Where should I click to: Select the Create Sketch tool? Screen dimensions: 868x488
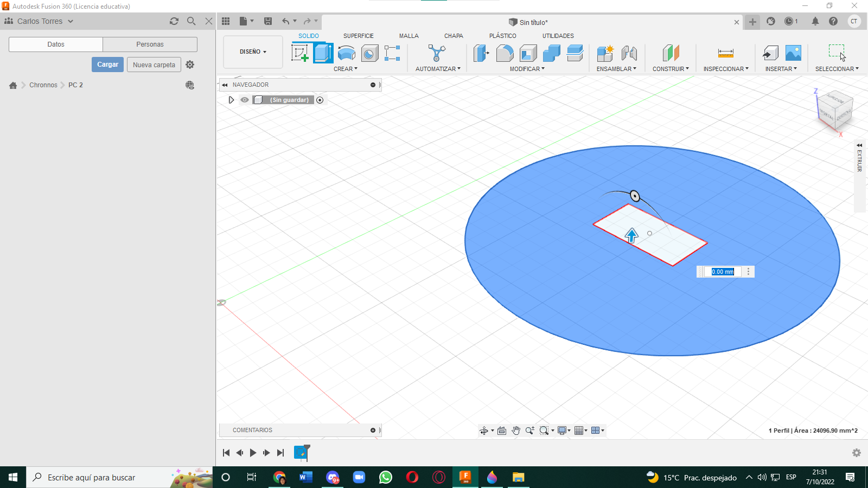(300, 53)
